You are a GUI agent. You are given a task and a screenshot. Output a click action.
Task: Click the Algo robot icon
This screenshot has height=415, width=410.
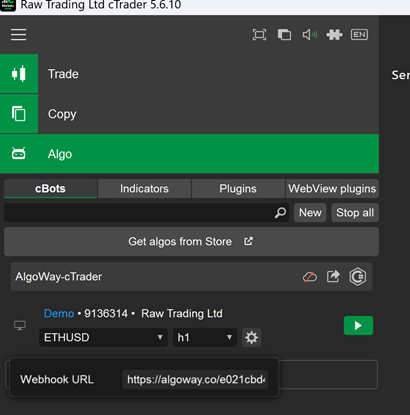[19, 154]
